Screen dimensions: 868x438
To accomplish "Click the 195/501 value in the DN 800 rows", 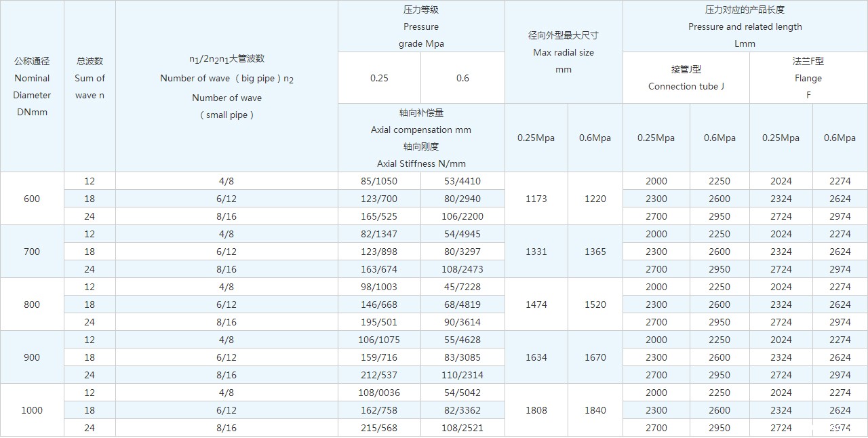I will [378, 322].
